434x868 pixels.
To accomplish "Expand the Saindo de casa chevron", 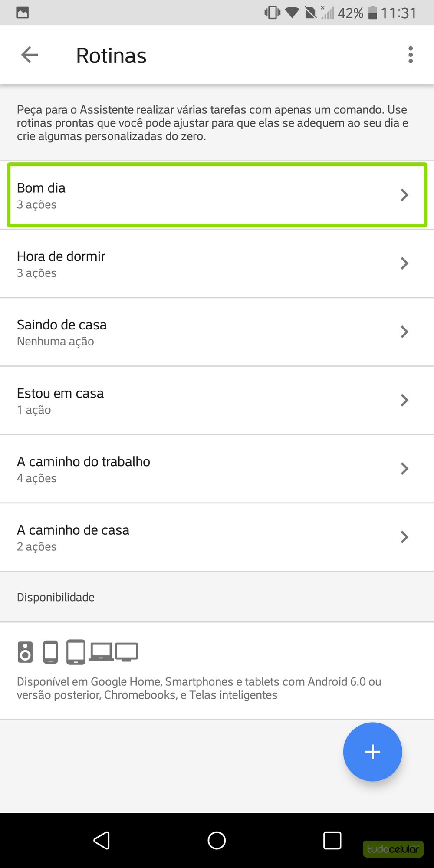I will pos(404,332).
